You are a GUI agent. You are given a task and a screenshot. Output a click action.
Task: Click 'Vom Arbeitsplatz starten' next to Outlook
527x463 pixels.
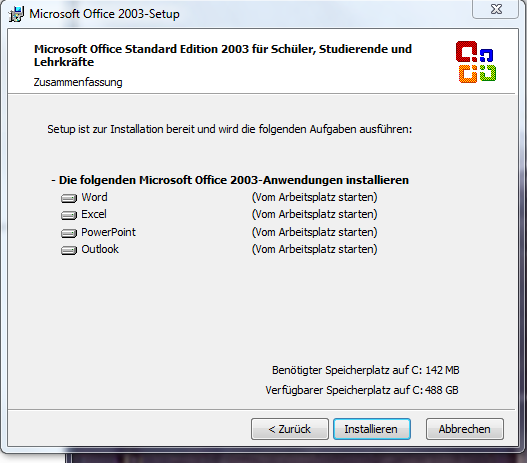point(315,249)
